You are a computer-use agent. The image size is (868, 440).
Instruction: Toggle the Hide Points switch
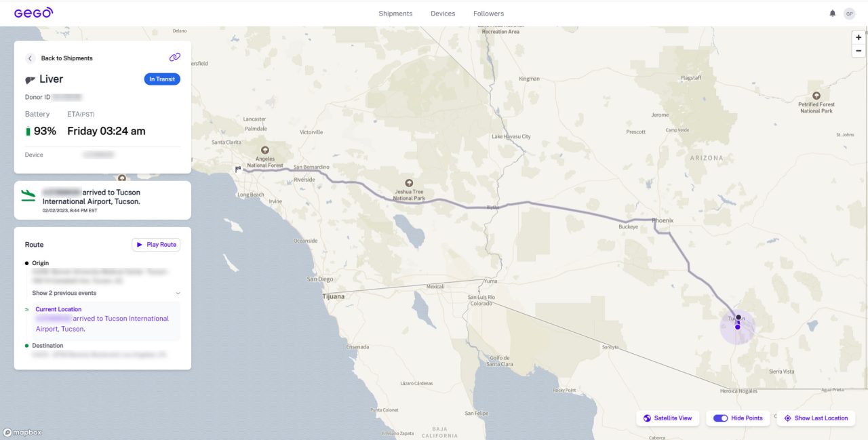pyautogui.click(x=720, y=418)
